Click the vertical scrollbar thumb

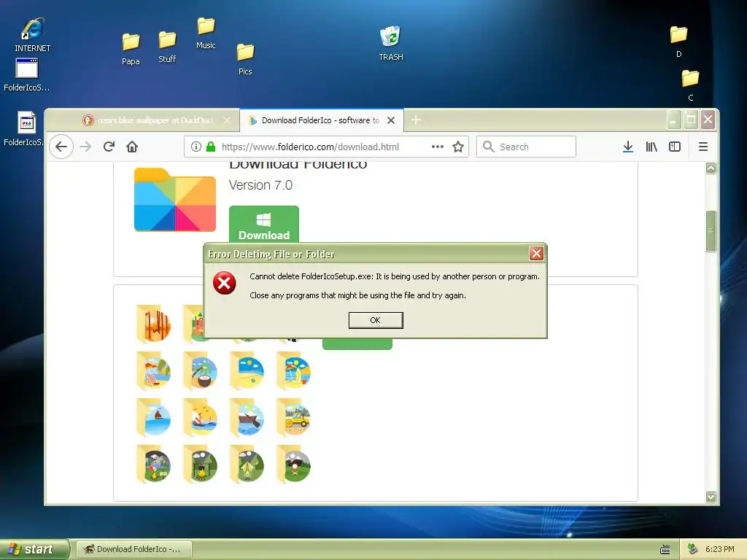pyautogui.click(x=711, y=230)
